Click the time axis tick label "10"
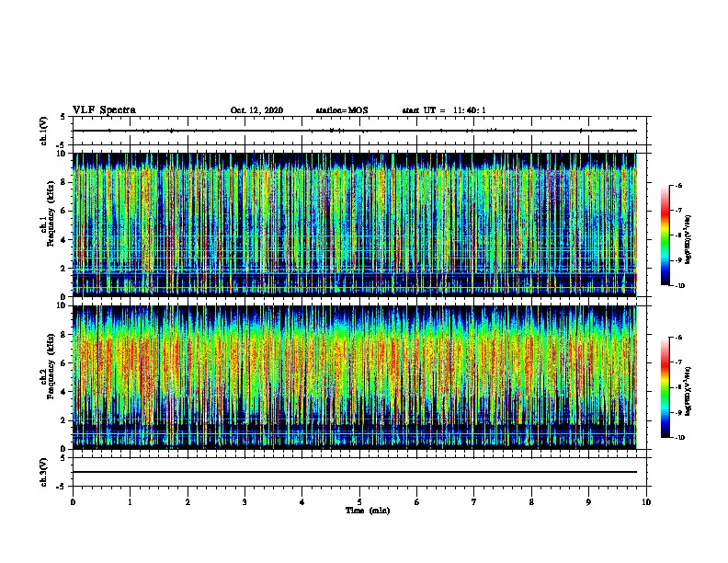This screenshot has width=728, height=563. tap(646, 501)
